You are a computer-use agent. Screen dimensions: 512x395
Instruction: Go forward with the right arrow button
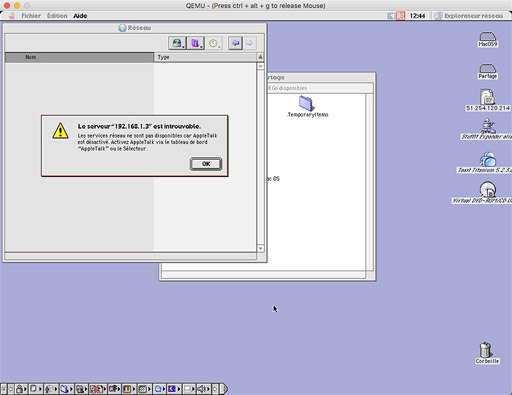pyautogui.click(x=250, y=43)
